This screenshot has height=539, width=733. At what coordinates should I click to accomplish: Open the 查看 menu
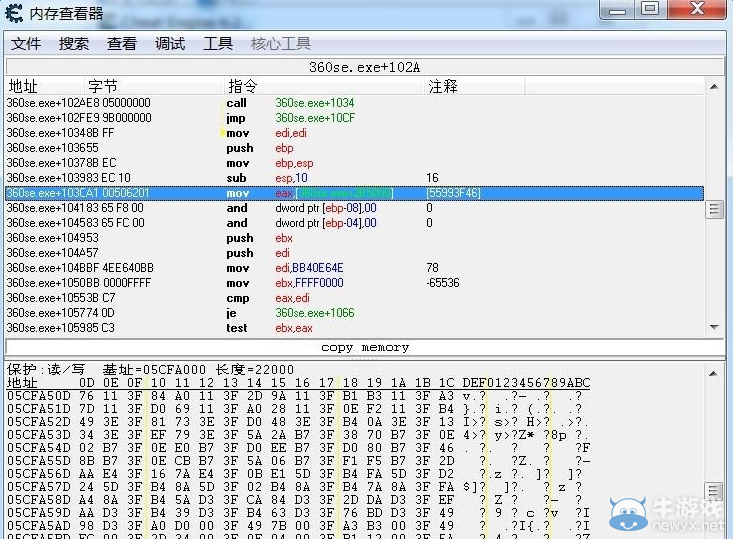click(122, 44)
